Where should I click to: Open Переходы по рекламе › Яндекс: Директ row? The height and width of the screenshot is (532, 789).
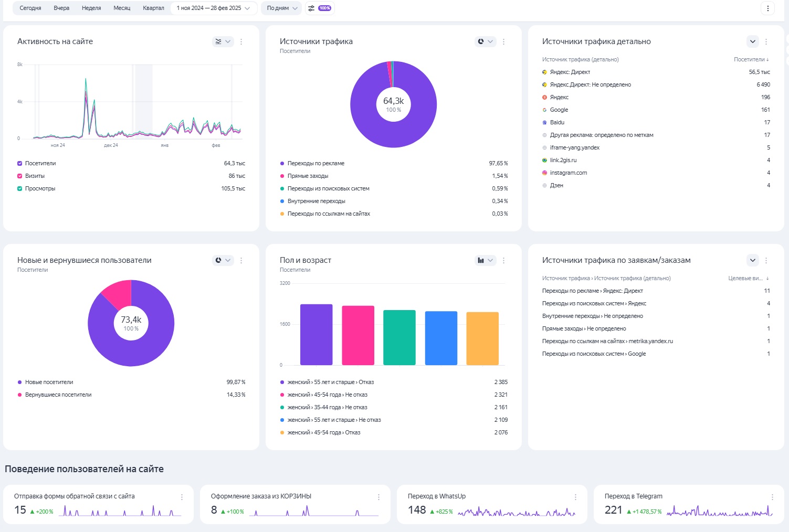[656, 291]
